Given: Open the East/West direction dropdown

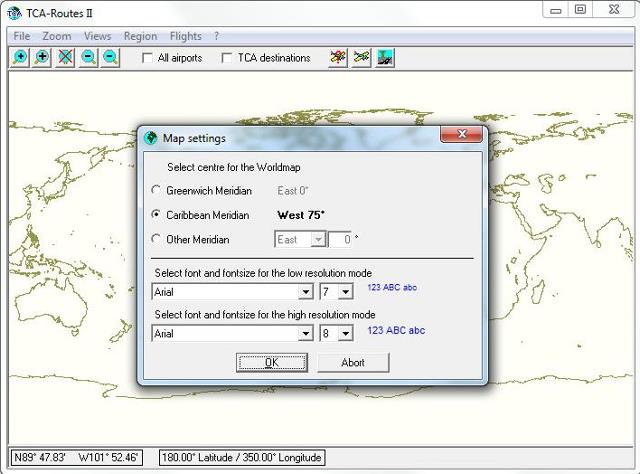Looking at the screenshot, I should pos(318,239).
